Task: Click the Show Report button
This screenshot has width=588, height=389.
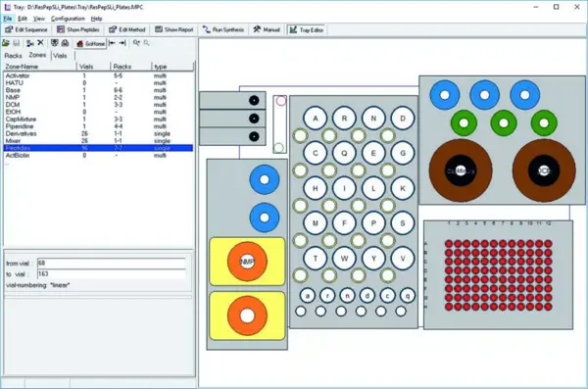Action: click(174, 29)
